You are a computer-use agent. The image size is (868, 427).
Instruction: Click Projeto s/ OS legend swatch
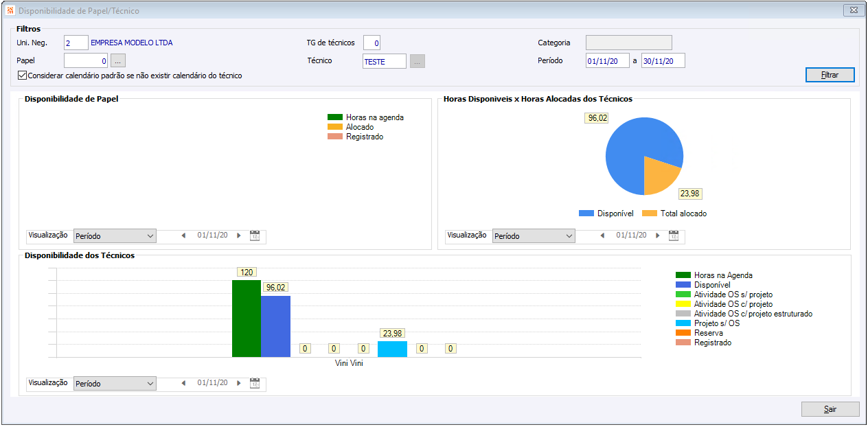(x=683, y=323)
